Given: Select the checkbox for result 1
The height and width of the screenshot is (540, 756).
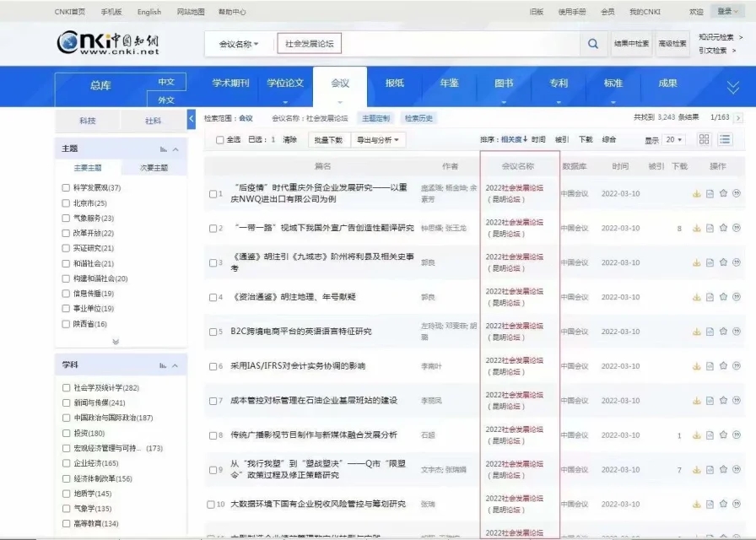Looking at the screenshot, I should (x=213, y=194).
